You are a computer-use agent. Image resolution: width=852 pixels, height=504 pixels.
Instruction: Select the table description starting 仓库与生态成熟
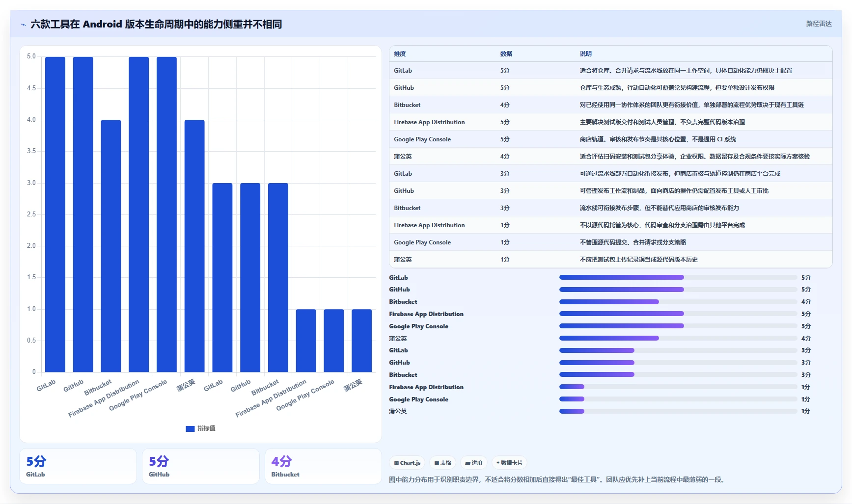click(677, 88)
